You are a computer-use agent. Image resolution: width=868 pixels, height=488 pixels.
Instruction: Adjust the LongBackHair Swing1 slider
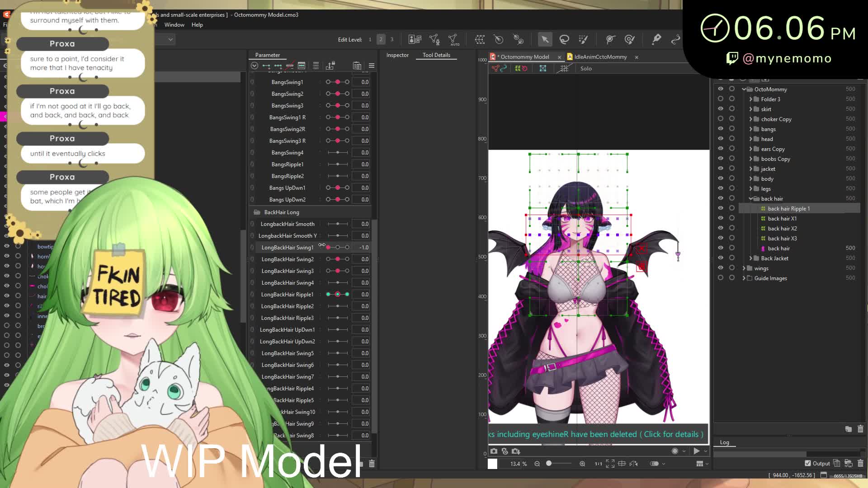click(338, 248)
